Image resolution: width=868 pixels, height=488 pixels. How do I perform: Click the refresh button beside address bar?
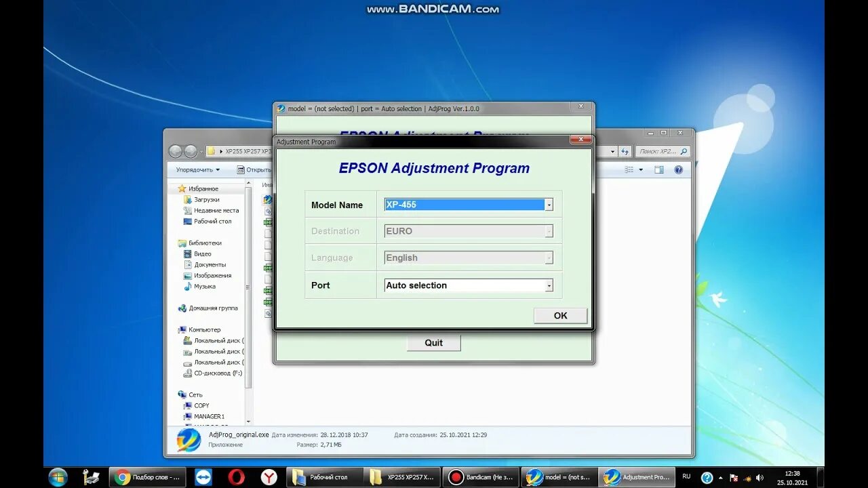(x=625, y=152)
